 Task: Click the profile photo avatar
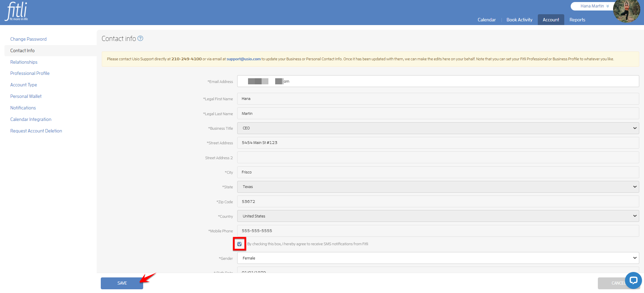click(x=626, y=11)
